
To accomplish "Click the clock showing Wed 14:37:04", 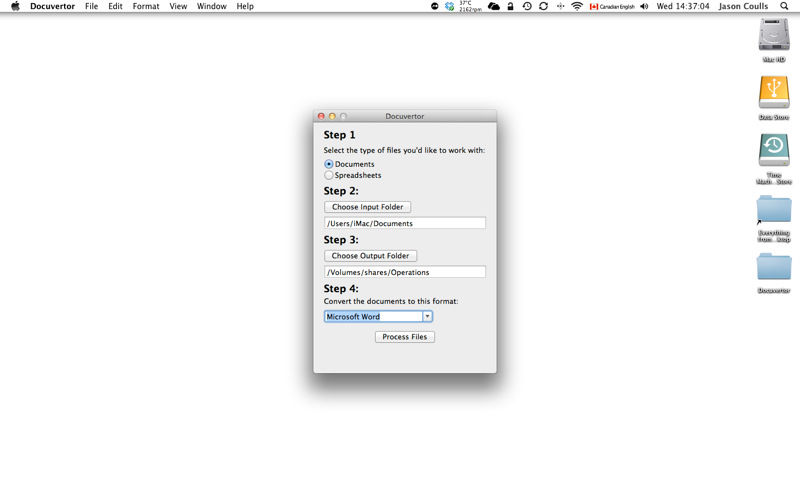I will 683,6.
